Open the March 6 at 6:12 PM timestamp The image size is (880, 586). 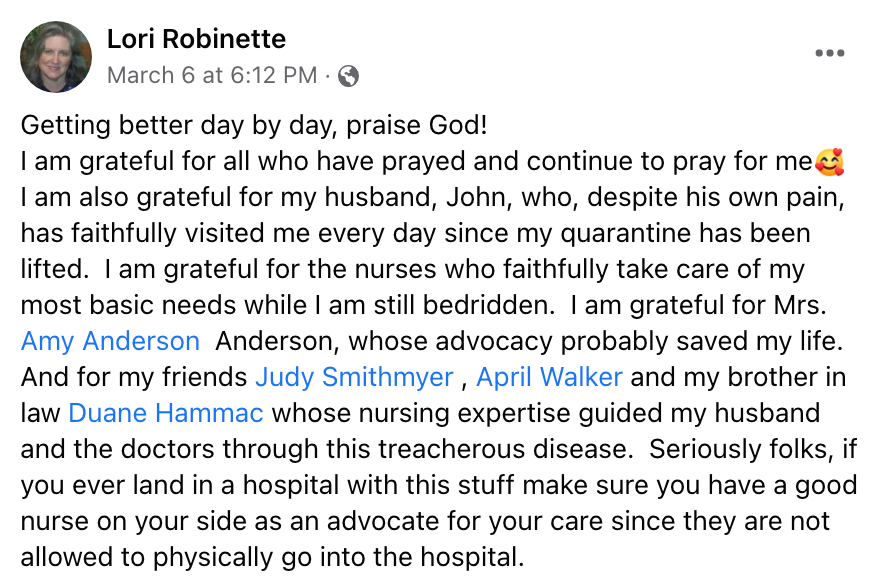[x=212, y=75]
